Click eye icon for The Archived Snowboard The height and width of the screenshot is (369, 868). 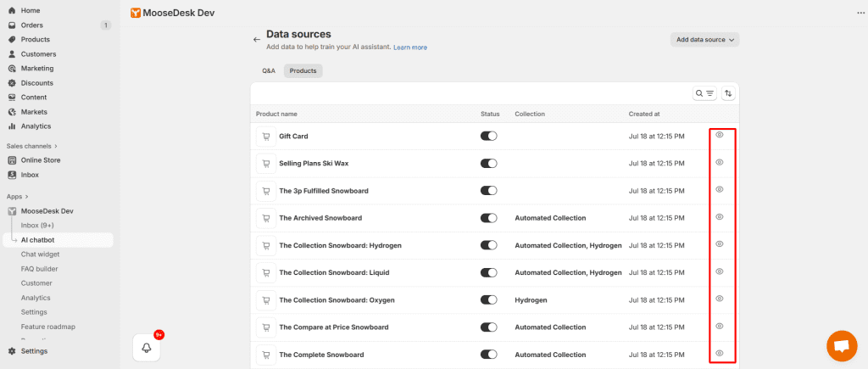(720, 216)
